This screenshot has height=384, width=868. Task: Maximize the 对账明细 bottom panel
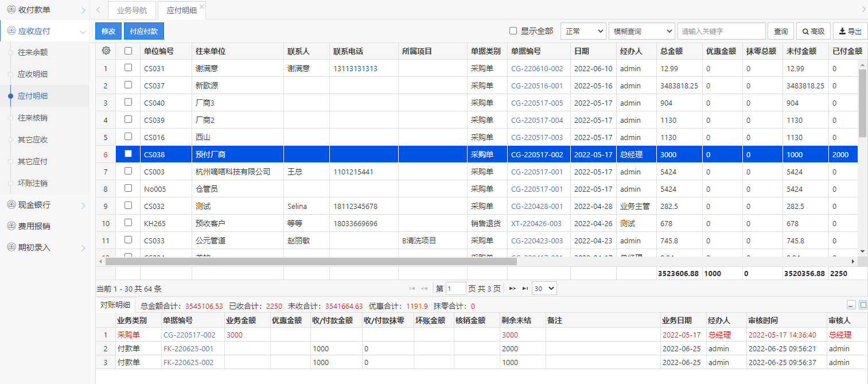(x=863, y=305)
